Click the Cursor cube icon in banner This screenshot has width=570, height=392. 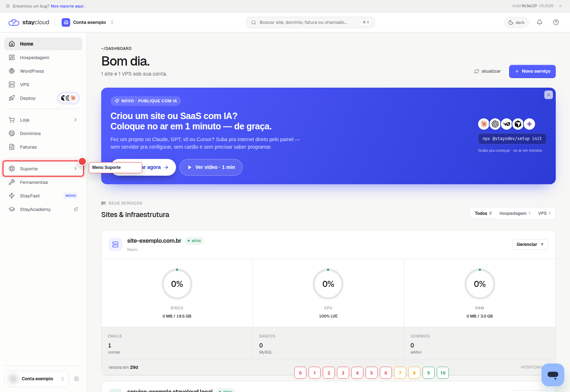(x=518, y=124)
